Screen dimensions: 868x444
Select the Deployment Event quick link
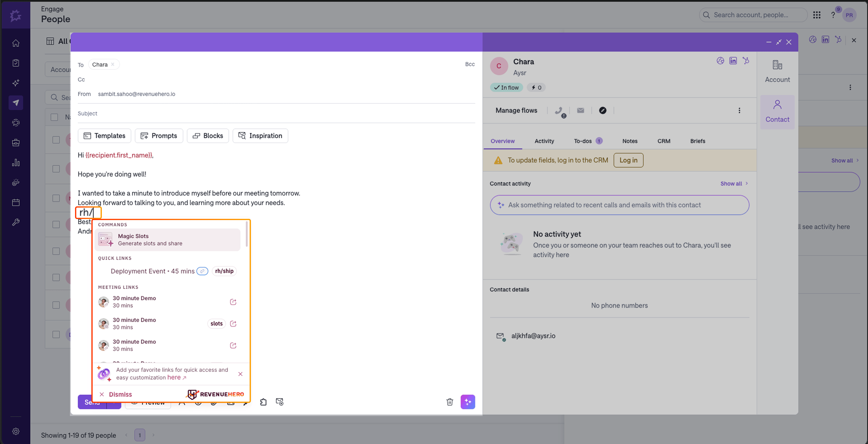point(167,271)
